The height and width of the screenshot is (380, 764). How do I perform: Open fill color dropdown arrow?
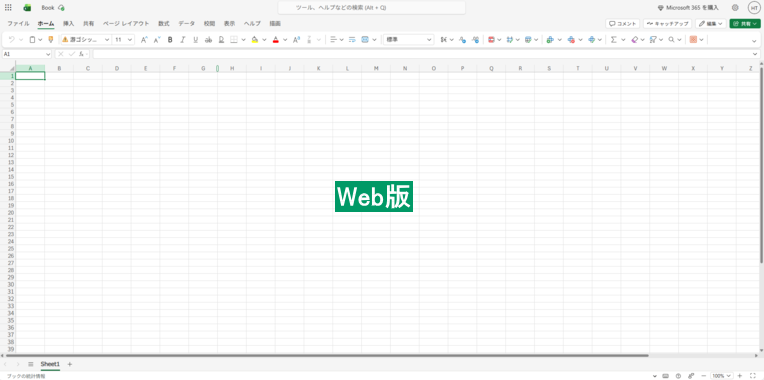[264, 40]
